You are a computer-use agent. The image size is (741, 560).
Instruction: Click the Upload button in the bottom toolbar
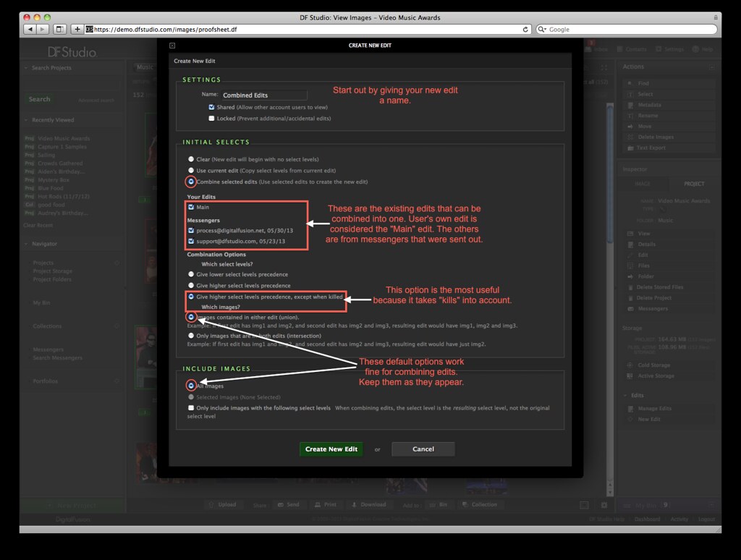point(222,505)
